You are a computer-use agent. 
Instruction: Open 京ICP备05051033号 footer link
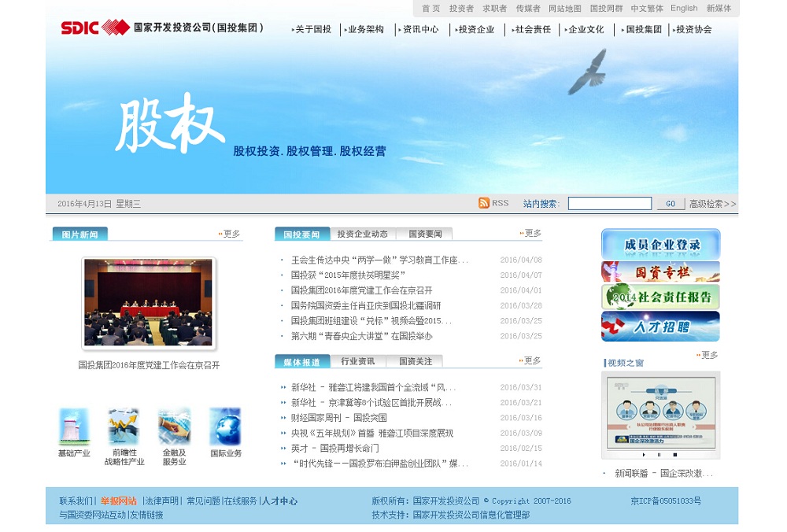tap(666, 501)
